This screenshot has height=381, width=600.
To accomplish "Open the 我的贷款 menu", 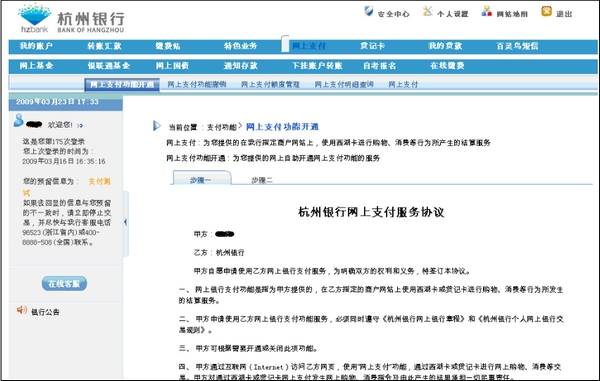I will (x=445, y=46).
